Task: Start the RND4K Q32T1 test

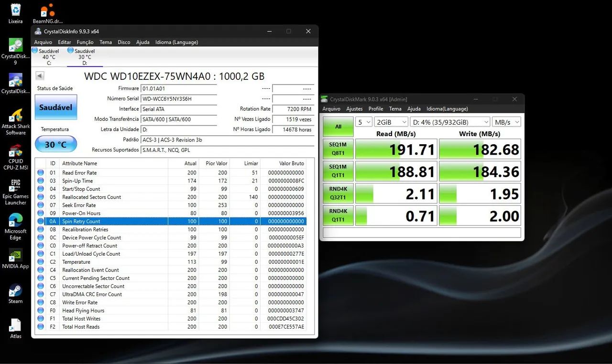Action: click(338, 193)
